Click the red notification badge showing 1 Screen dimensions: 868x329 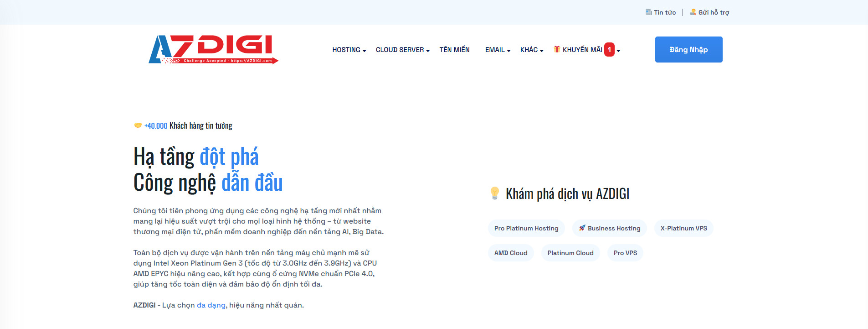(x=609, y=49)
